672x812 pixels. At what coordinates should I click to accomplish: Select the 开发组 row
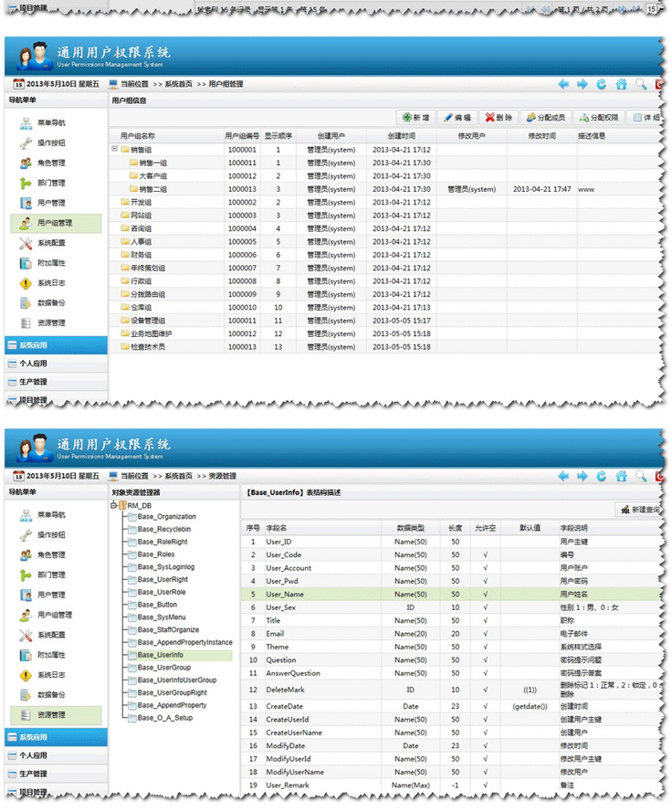pyautogui.click(x=385, y=203)
